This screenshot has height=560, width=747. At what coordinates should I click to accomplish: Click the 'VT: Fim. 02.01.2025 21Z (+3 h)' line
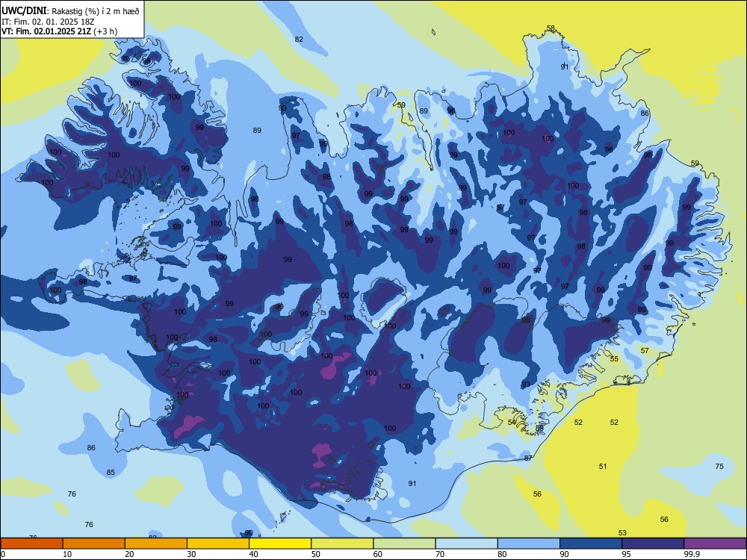point(59,31)
